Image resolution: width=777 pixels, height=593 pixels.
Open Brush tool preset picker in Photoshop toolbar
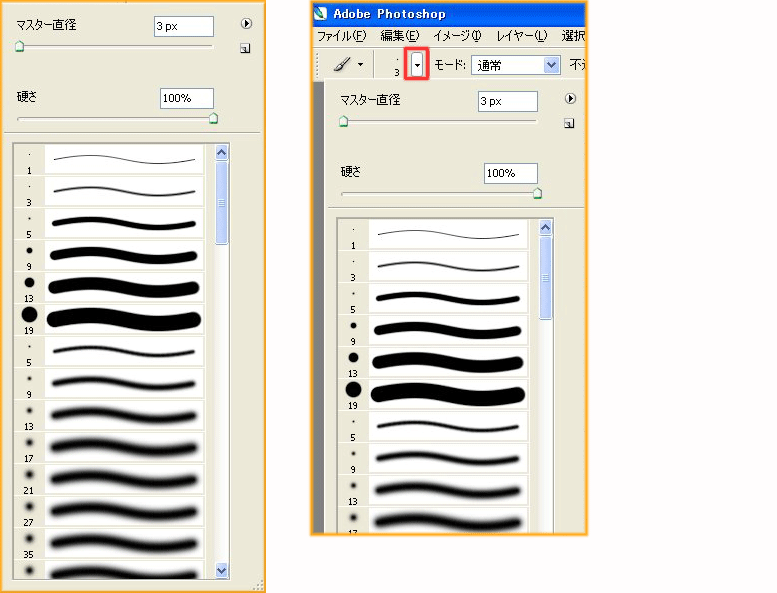point(349,64)
